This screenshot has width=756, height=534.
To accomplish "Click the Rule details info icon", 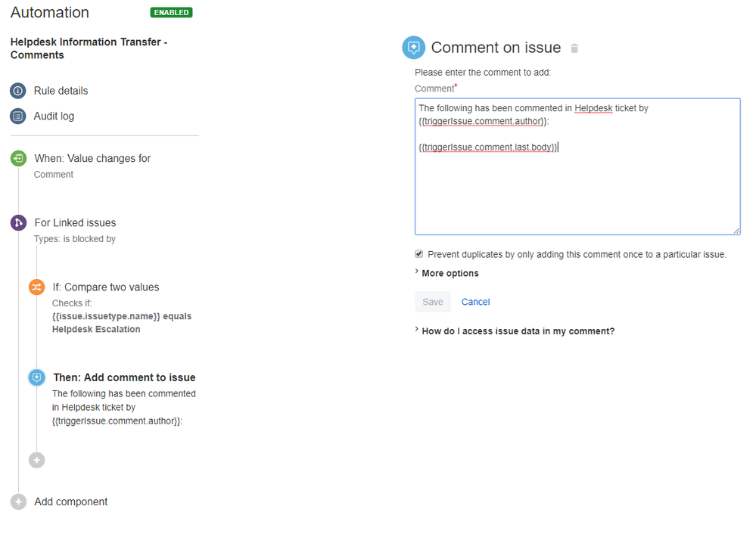I will [x=18, y=91].
